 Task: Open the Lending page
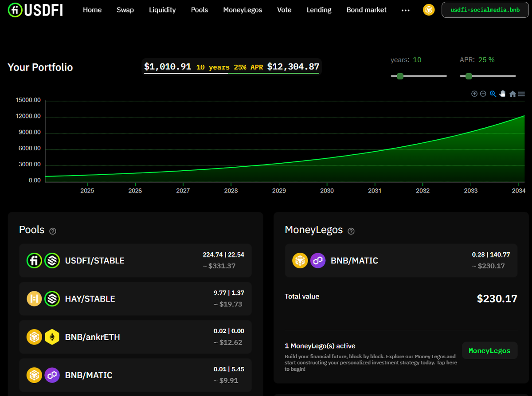pos(319,10)
